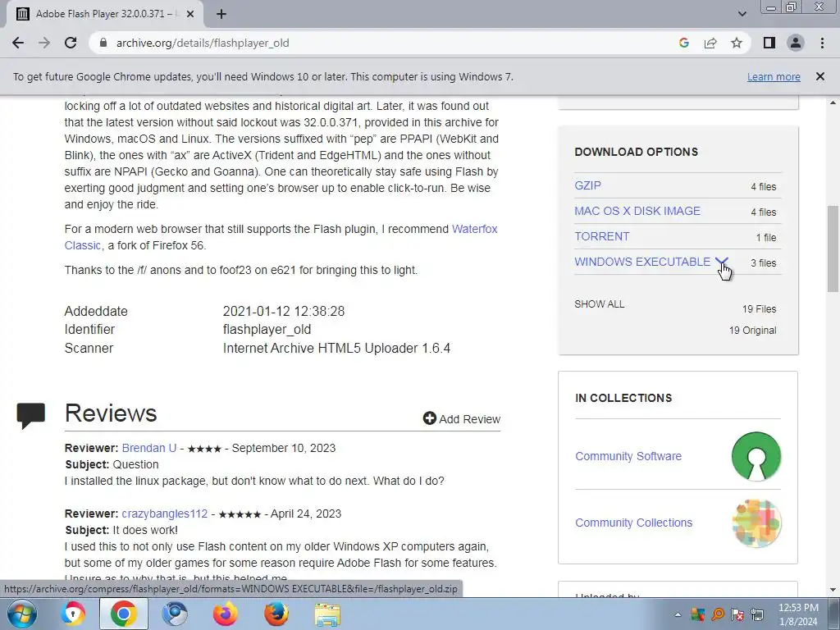Viewport: 840px width, 630px height.
Task: Select the Addeddate value 2021-01-12 12:38:28
Action: (283, 311)
